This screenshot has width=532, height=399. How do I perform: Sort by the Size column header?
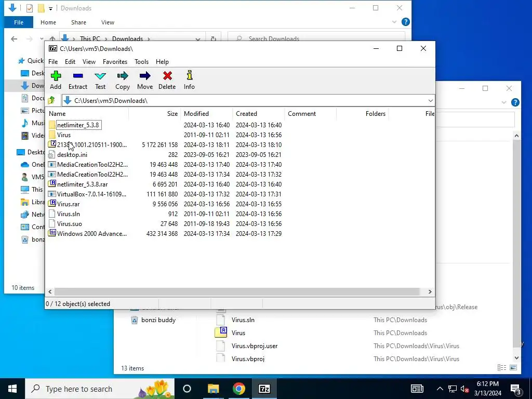pos(155,114)
